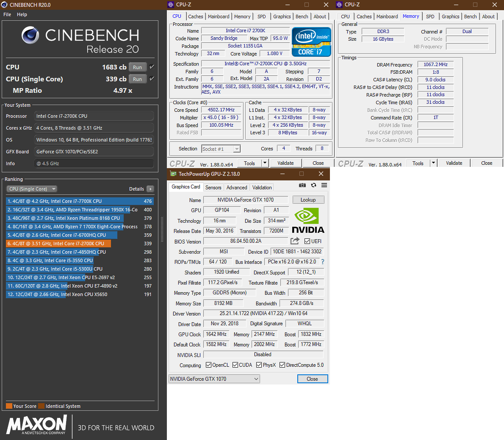The width and height of the screenshot is (504, 440).
Task: Run the CPU (Single Core) benchmark
Action: click(x=138, y=79)
